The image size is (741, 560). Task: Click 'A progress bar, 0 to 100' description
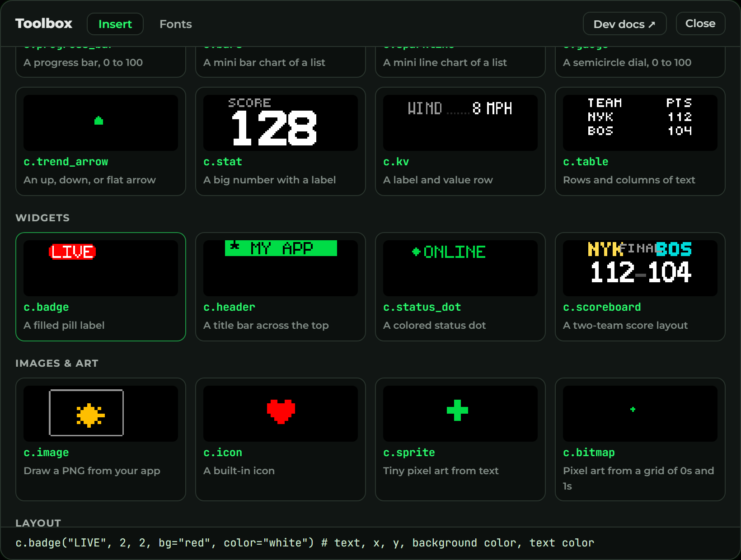(x=83, y=62)
